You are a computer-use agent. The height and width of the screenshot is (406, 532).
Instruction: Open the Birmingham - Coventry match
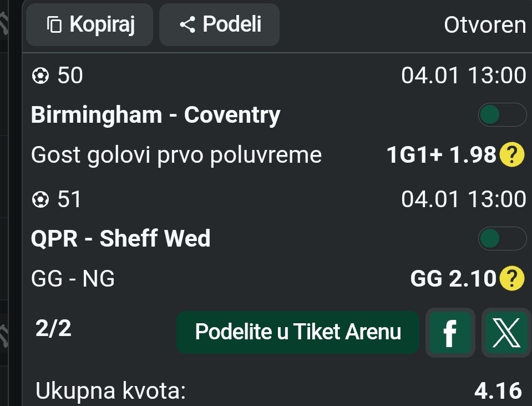point(156,115)
